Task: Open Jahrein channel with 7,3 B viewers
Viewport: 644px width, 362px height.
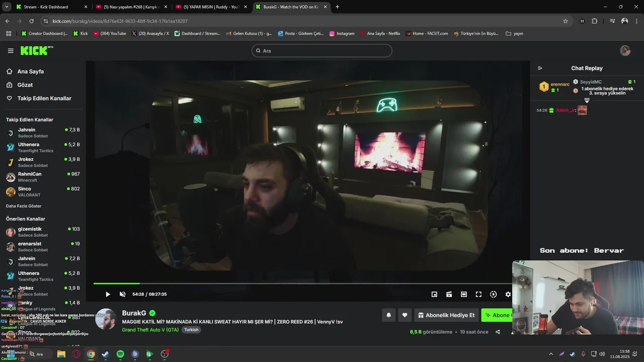Action: [x=42, y=133]
